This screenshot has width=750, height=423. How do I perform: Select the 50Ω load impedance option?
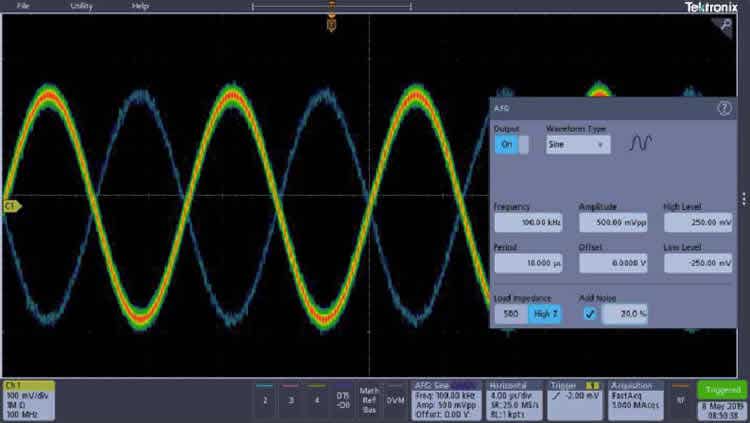[511, 314]
